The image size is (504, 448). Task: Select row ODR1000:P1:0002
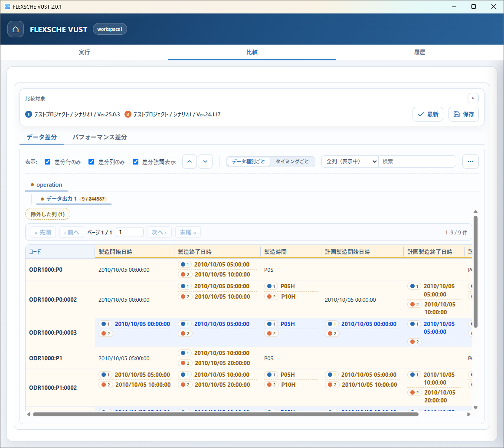pyautogui.click(x=249, y=388)
